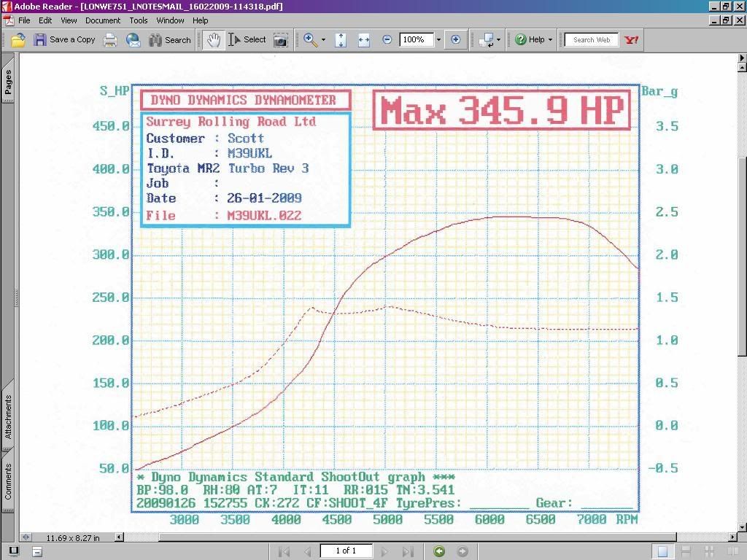747x560 pixels.
Task: Click Save a Copy floppy icon
Action: pyautogui.click(x=39, y=40)
